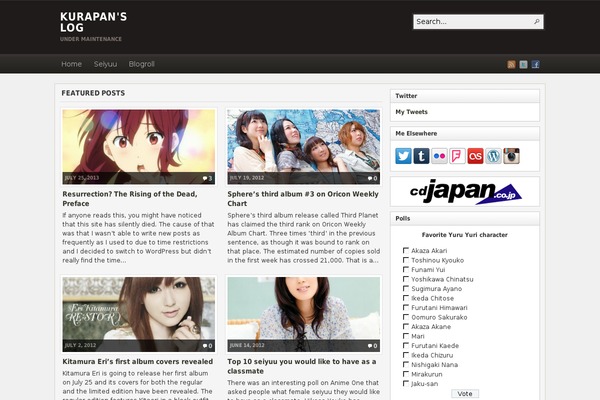
Task: Open Instagram profile under Me Elsewhere
Action: coord(511,156)
